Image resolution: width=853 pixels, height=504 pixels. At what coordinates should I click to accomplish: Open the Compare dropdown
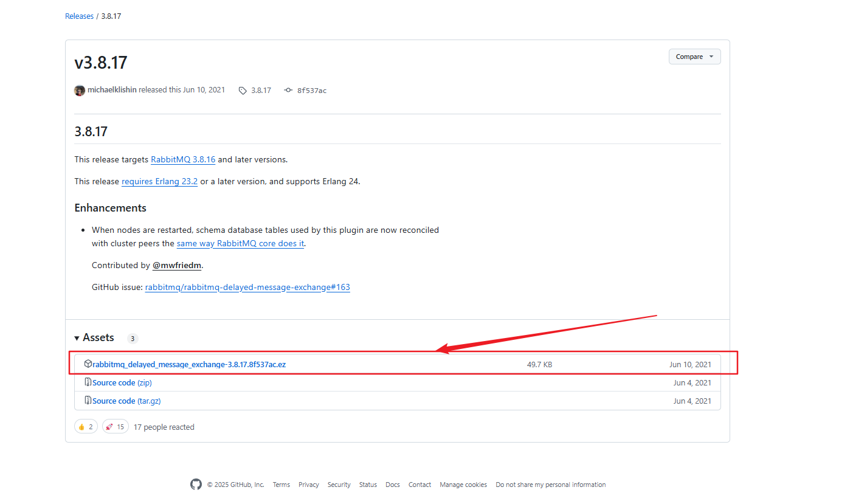pyautogui.click(x=694, y=57)
